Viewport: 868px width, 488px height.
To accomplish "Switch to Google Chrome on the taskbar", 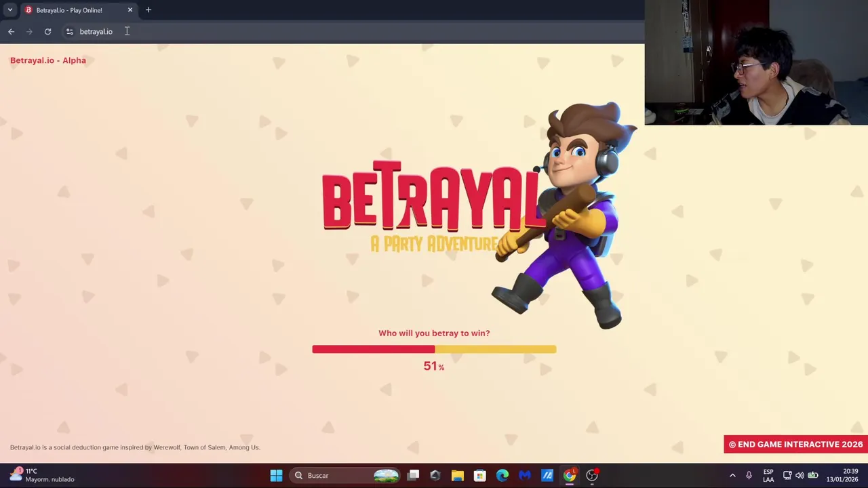I will point(570,475).
